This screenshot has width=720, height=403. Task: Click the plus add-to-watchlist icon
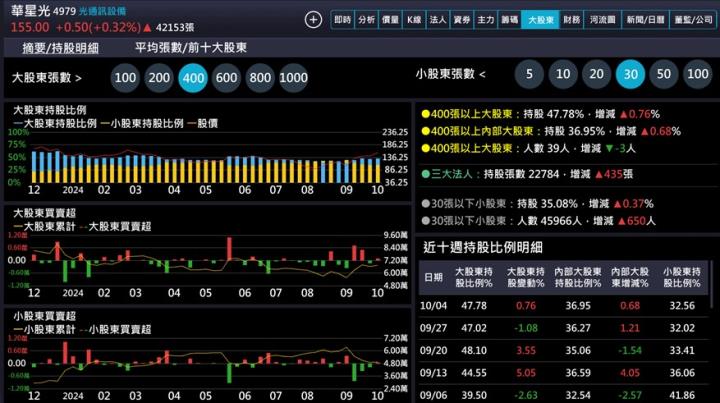(x=313, y=19)
